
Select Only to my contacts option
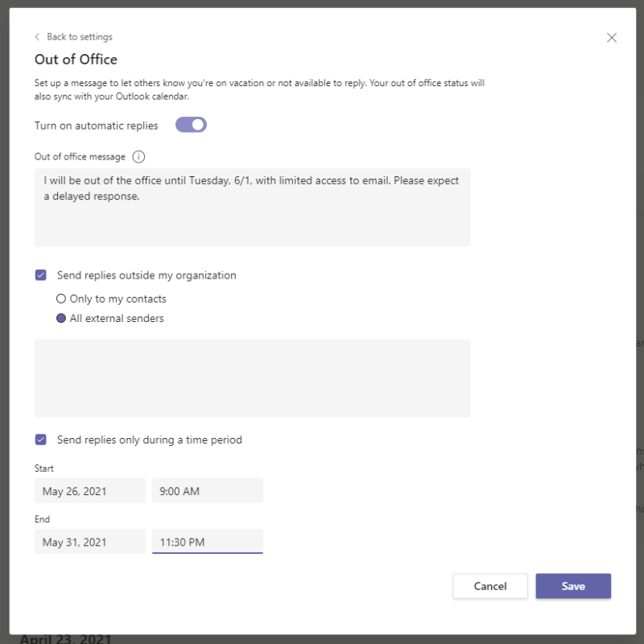point(61,298)
